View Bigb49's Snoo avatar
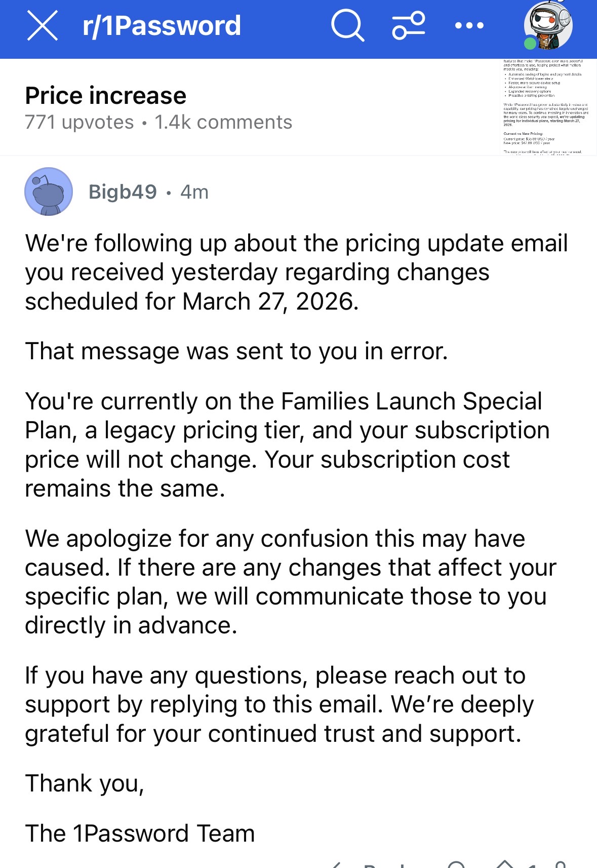The image size is (597, 868). (x=49, y=192)
